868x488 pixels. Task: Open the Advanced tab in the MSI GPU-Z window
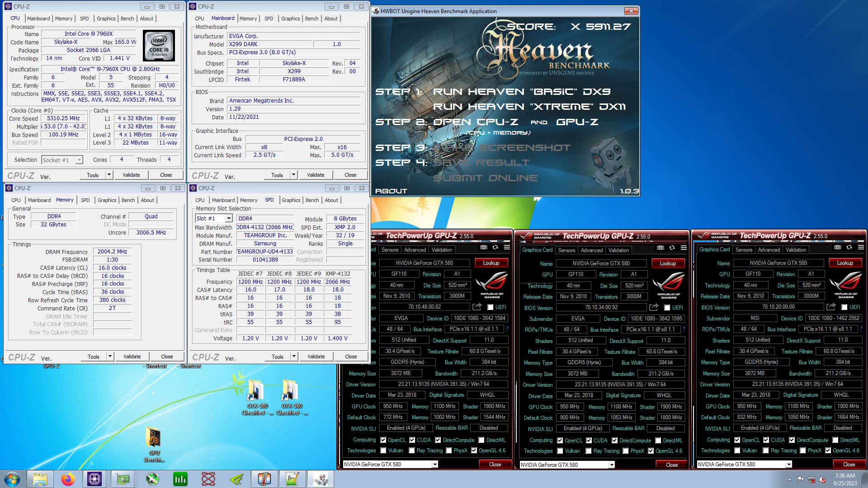(769, 249)
